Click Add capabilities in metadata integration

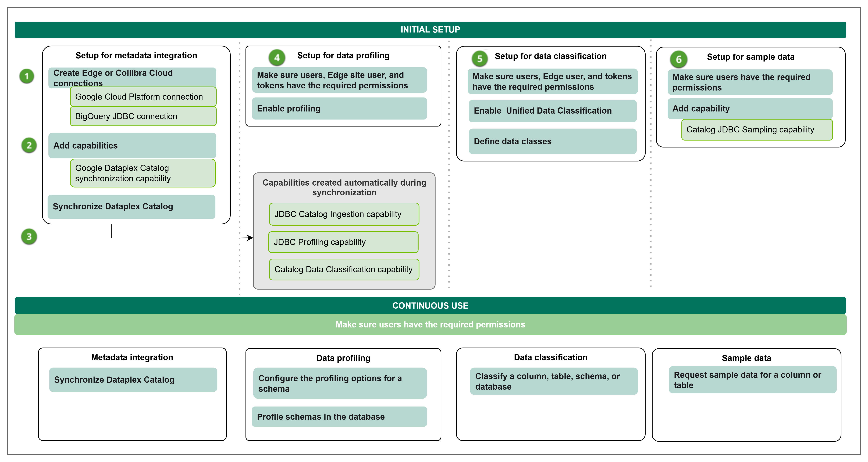click(x=132, y=146)
